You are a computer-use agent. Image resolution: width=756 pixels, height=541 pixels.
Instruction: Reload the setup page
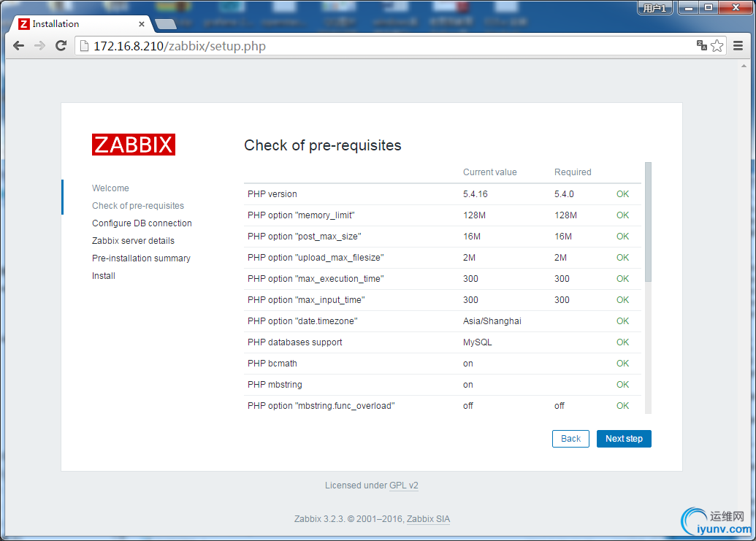pos(61,46)
